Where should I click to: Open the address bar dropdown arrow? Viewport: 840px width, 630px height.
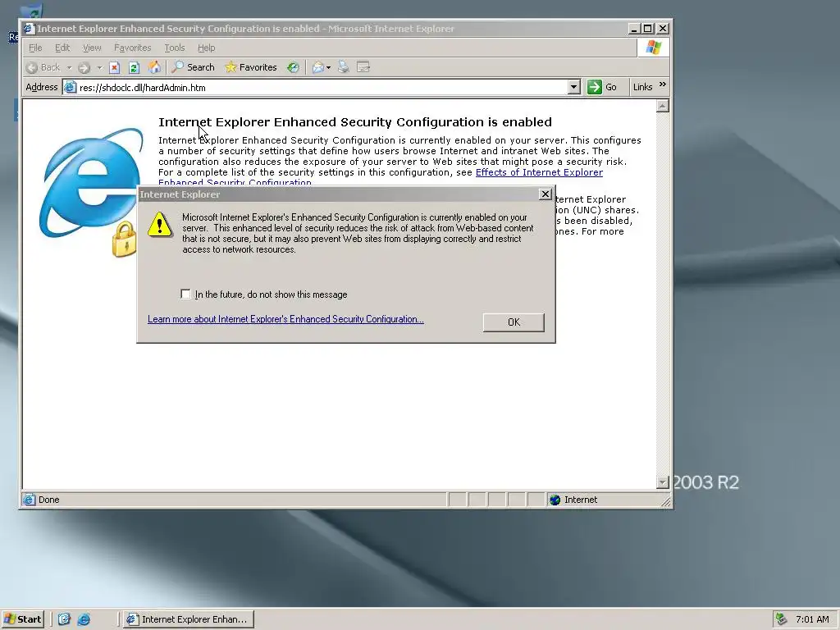pos(573,87)
